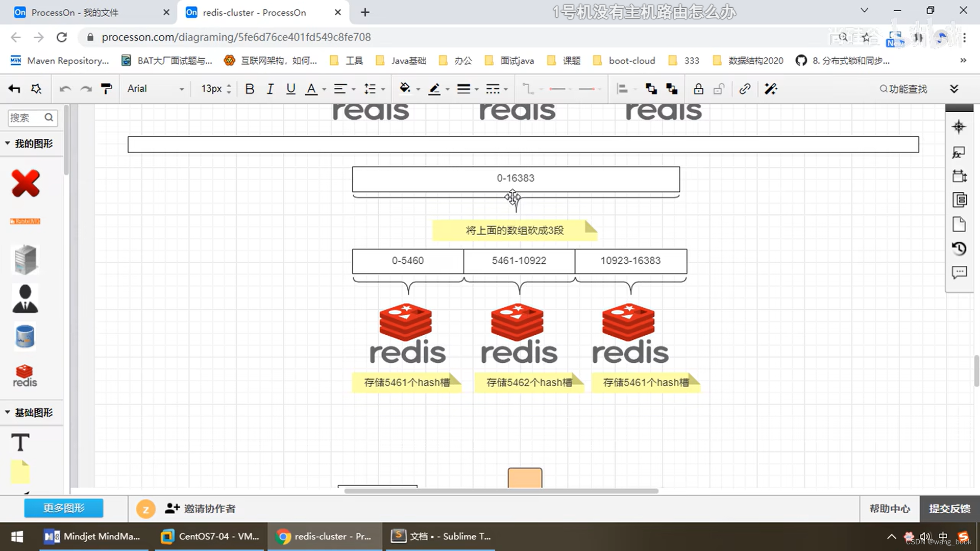Click the shape search input field
The image size is (980, 551).
[27, 118]
